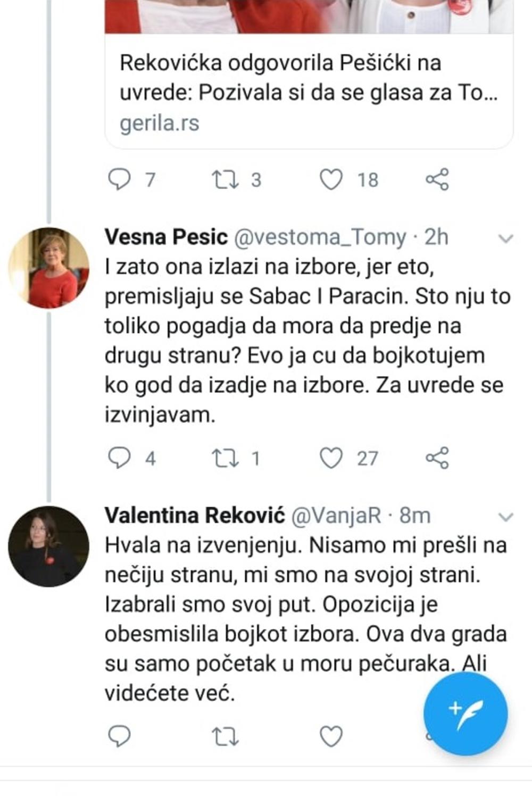Compose a new tweet with floating button
Image resolution: width=532 pixels, height=796 pixels.
[465, 713]
